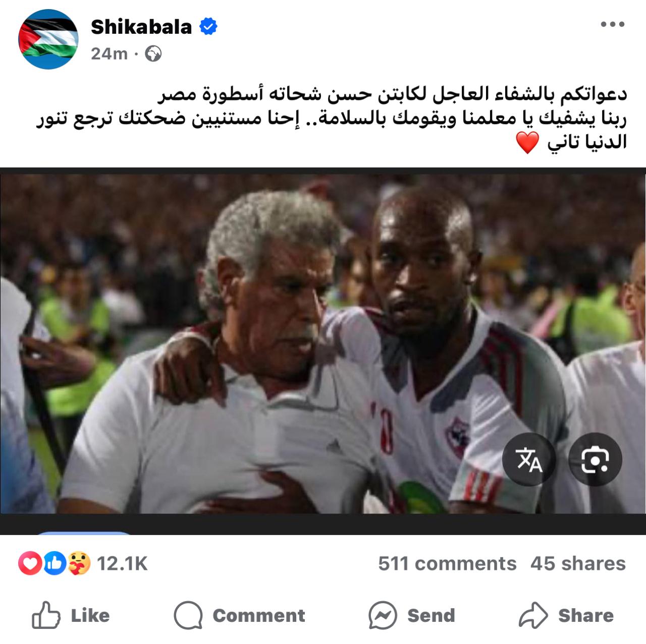The image size is (646, 644).
Task: Click the heart reaction icon
Action: 30,563
